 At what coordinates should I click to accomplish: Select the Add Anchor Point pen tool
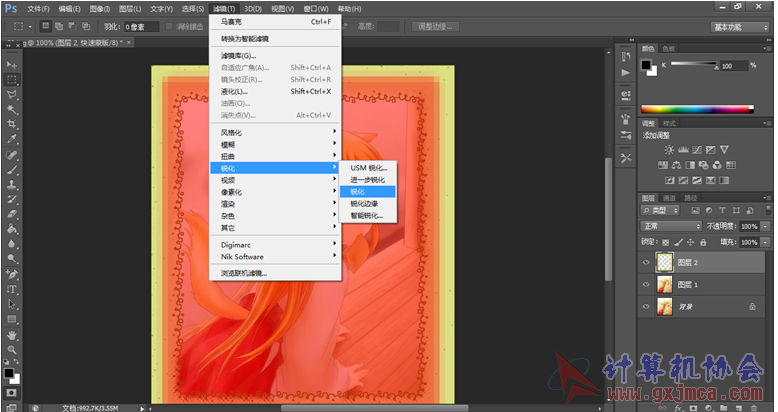coord(11,274)
